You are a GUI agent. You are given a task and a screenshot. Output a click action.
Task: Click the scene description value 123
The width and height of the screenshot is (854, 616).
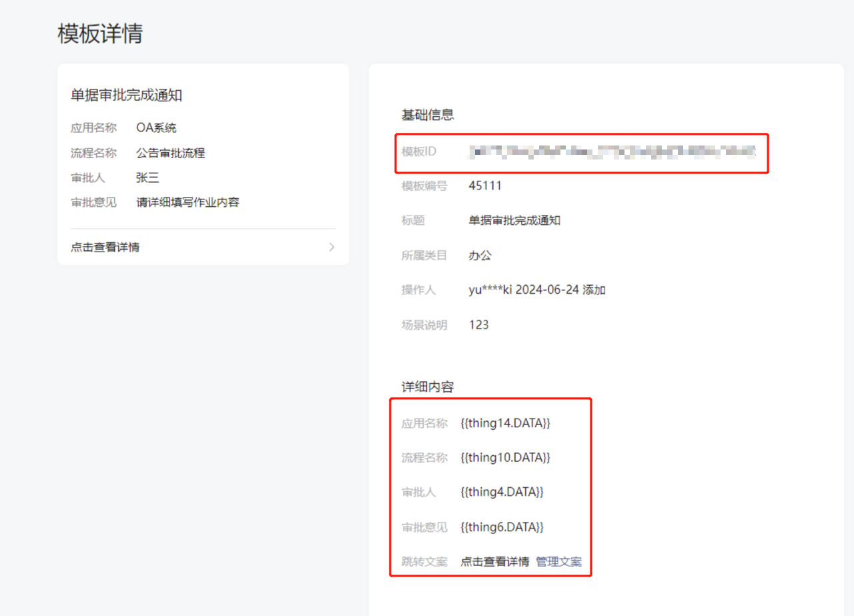(x=478, y=325)
